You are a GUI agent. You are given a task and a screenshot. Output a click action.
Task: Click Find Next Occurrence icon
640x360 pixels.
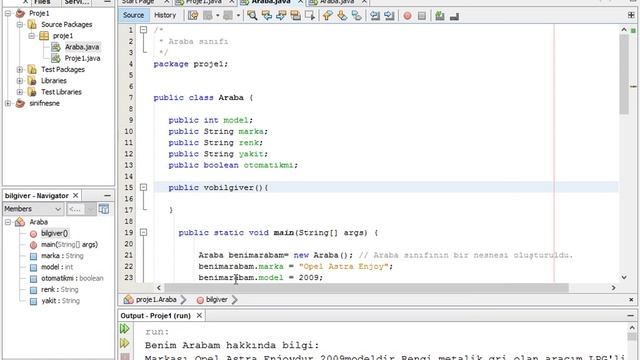click(x=281, y=16)
